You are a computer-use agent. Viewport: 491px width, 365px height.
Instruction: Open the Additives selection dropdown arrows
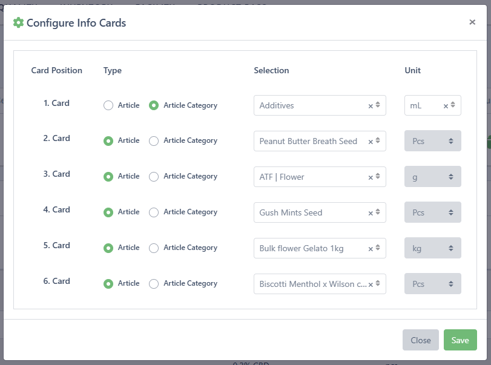click(378, 105)
